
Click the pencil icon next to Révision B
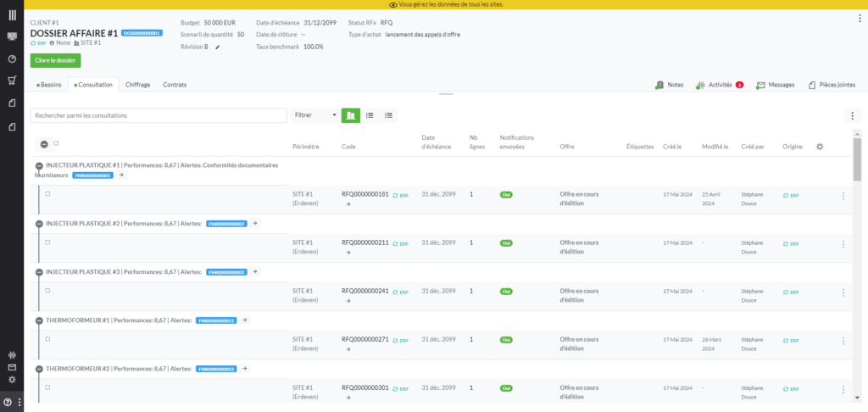pyautogui.click(x=217, y=47)
